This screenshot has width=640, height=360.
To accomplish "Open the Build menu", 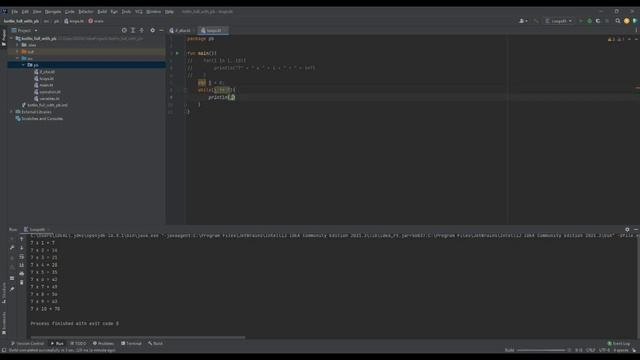I will (102, 12).
